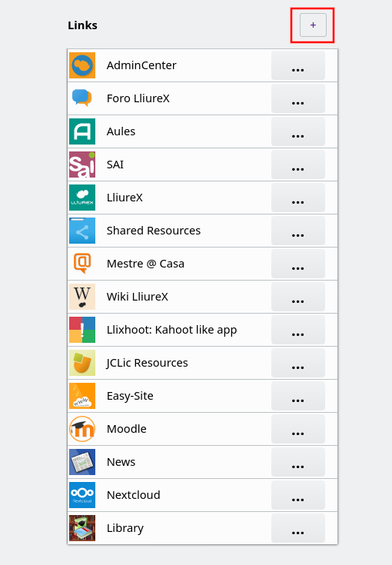Screen dimensions: 392x565
Task: Select the SAI logo icon
Action: (82, 165)
